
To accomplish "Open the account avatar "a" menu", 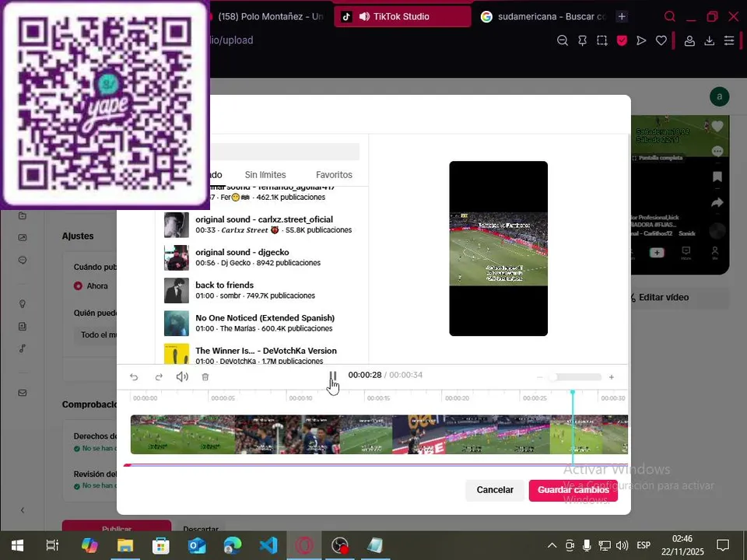I will pyautogui.click(x=719, y=96).
